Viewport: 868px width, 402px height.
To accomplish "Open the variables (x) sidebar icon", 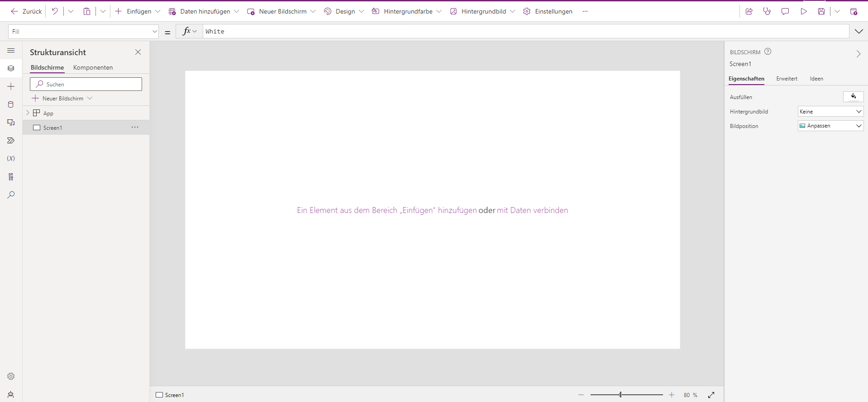I will (x=11, y=158).
